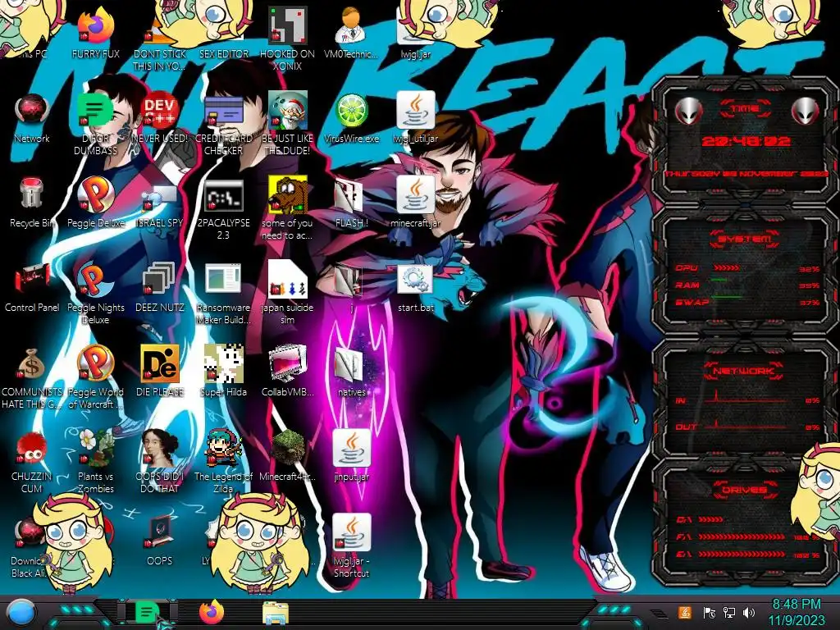Click the DRIVES widget header
Screen dimensions: 840x630
coord(744,490)
